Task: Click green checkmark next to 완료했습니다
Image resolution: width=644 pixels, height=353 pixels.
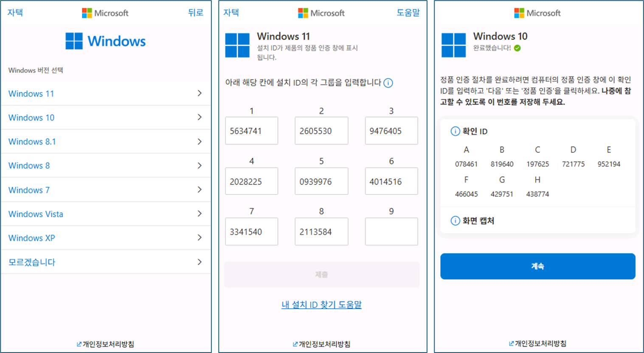Action: [517, 48]
